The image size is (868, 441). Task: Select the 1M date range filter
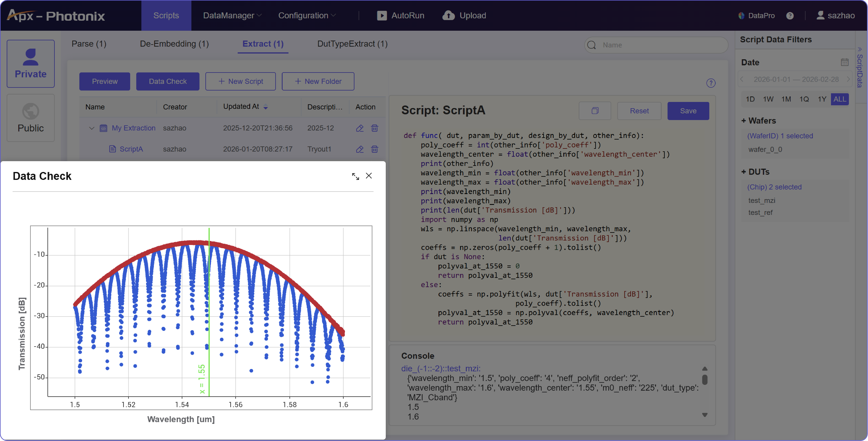pos(786,99)
